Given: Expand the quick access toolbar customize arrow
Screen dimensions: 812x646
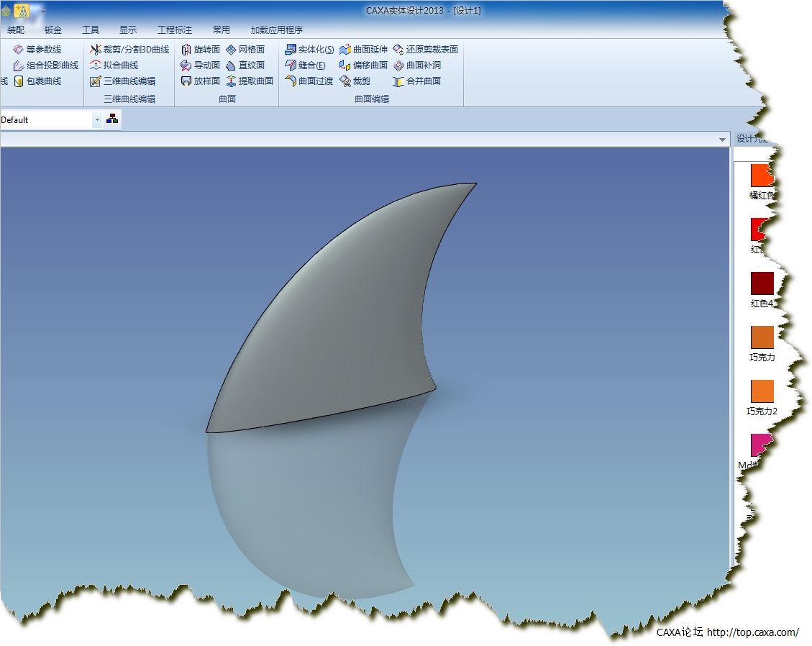Looking at the screenshot, I should click(43, 11).
